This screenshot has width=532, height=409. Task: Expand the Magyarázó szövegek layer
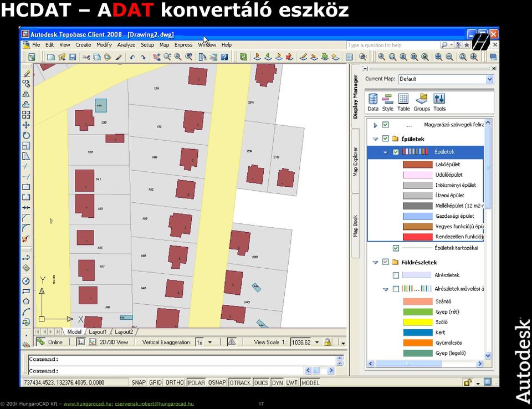coord(375,125)
